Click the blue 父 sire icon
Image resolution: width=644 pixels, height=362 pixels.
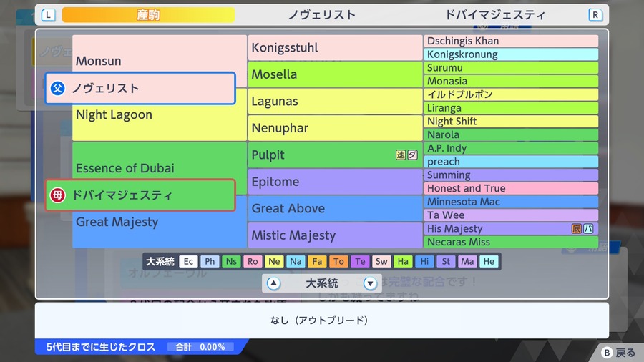point(57,88)
